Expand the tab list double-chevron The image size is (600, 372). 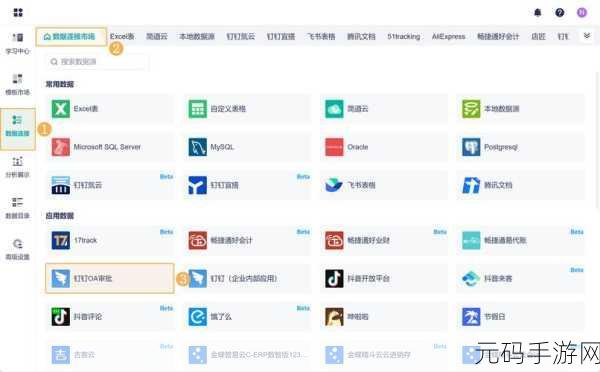click(587, 36)
